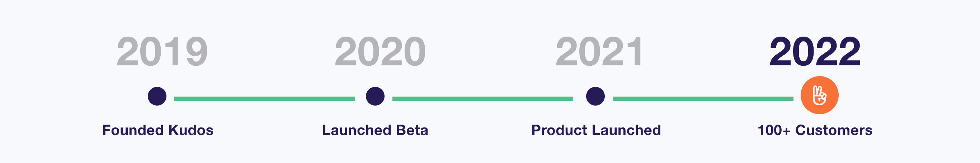The image size is (980, 163).
Task: Click the 2021 year heading
Action: (x=599, y=51)
